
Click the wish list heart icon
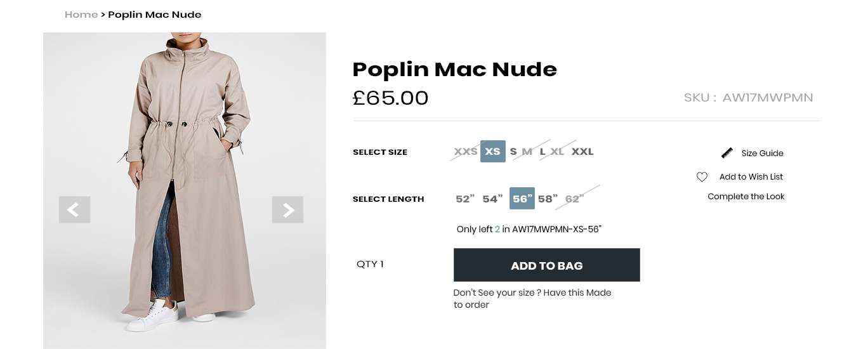coord(702,177)
